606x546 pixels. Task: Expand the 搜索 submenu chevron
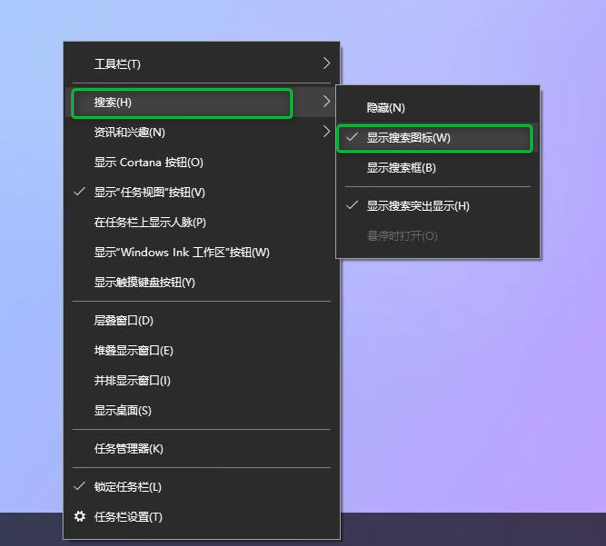(327, 102)
